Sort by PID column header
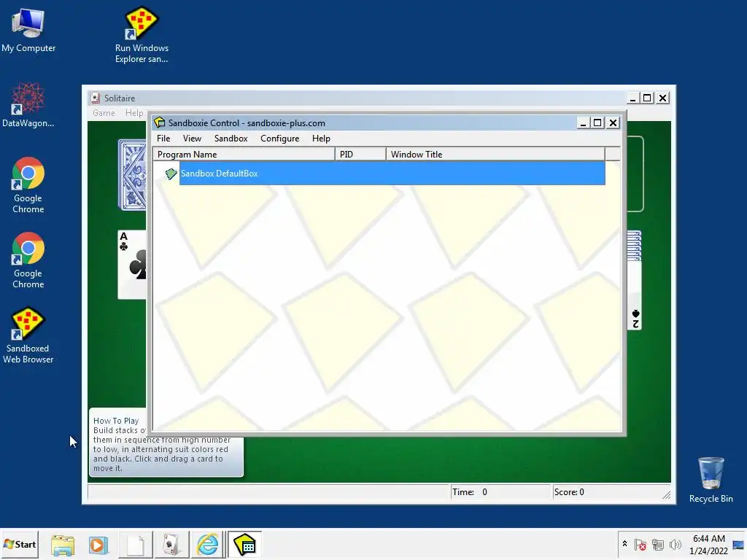 [360, 155]
